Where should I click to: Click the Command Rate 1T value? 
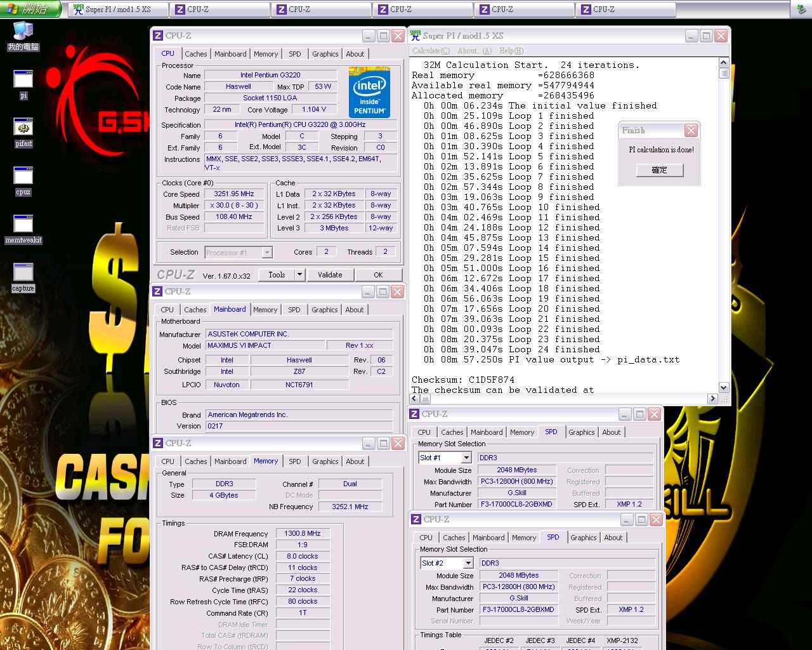(x=303, y=613)
